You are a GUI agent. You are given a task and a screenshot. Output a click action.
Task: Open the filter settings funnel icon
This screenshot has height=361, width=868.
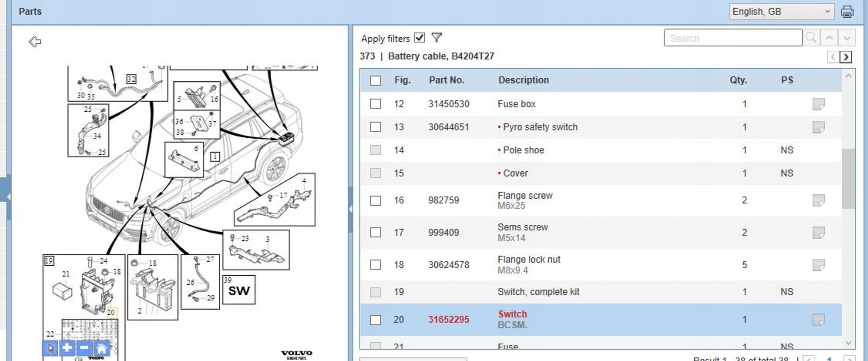point(436,37)
